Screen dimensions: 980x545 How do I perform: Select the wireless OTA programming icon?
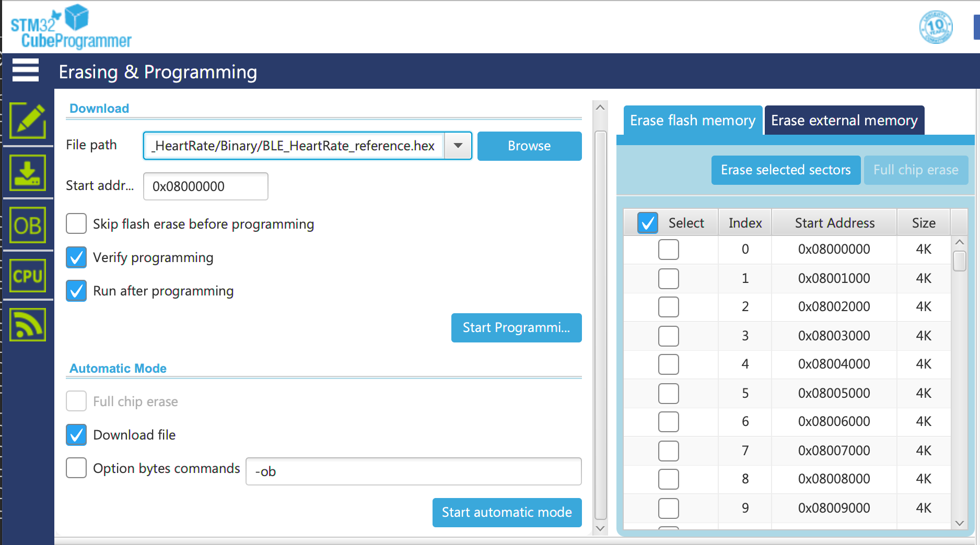click(x=28, y=324)
